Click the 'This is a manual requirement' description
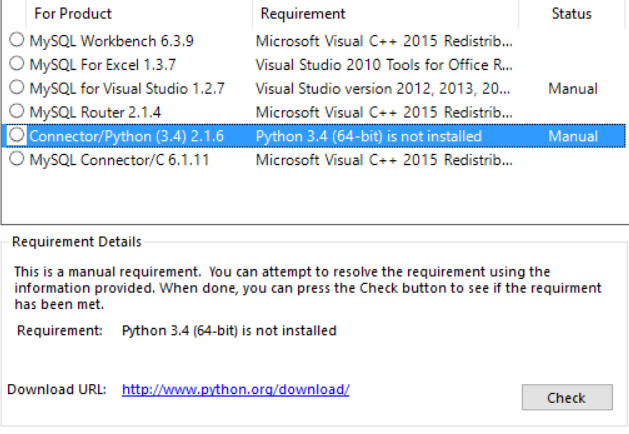629x434 pixels. (x=308, y=288)
